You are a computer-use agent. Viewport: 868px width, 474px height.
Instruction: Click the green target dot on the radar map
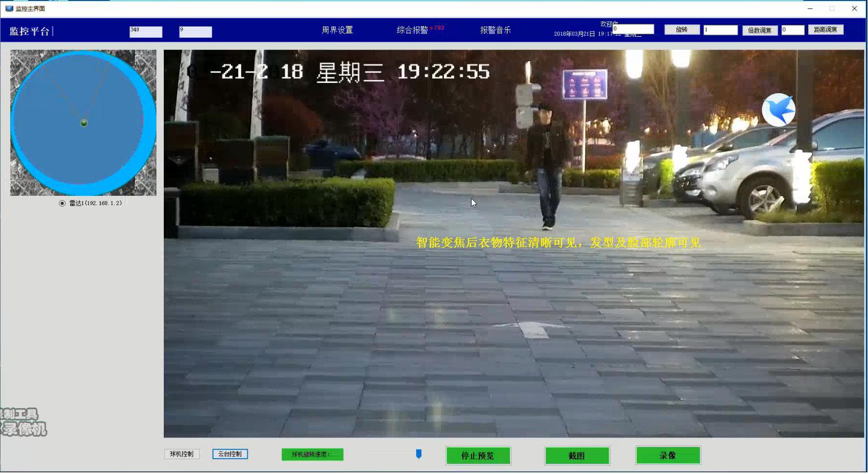[x=84, y=122]
